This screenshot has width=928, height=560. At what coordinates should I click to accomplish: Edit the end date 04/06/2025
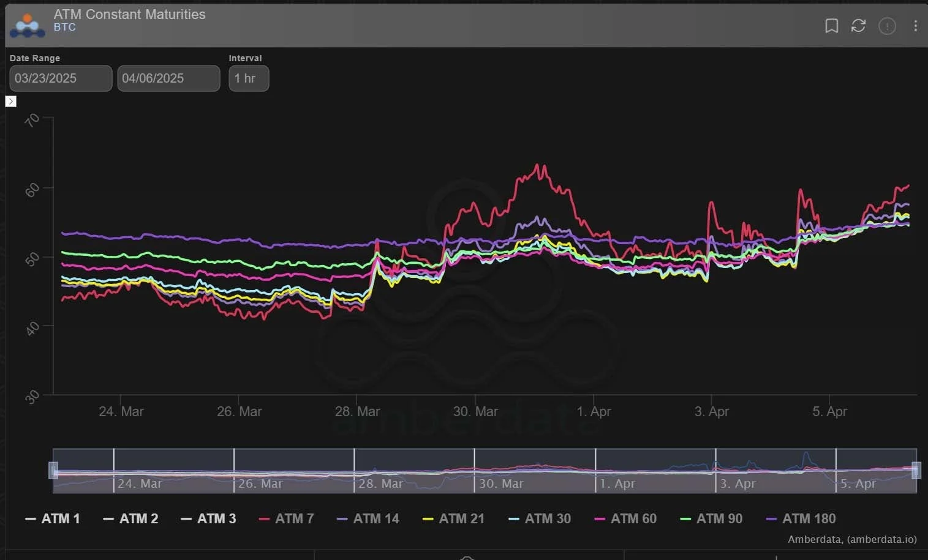pos(168,78)
